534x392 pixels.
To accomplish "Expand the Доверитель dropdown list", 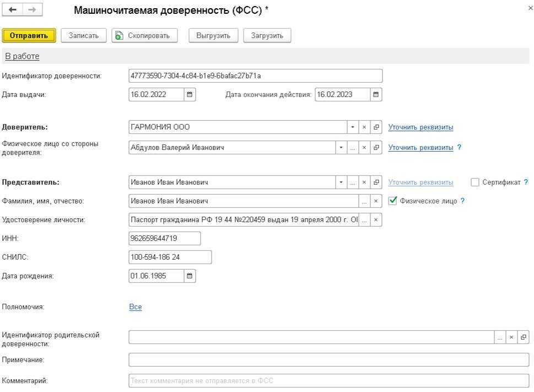I will [x=353, y=127].
